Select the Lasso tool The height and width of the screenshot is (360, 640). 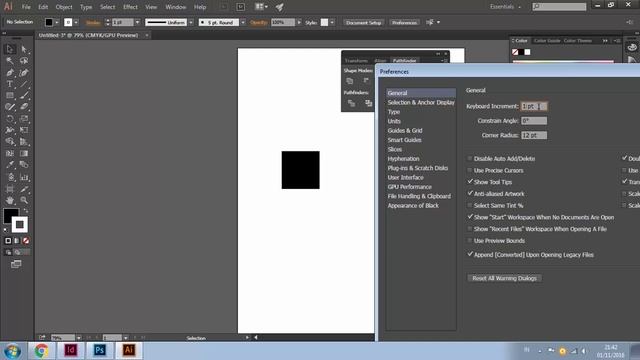(x=24, y=61)
